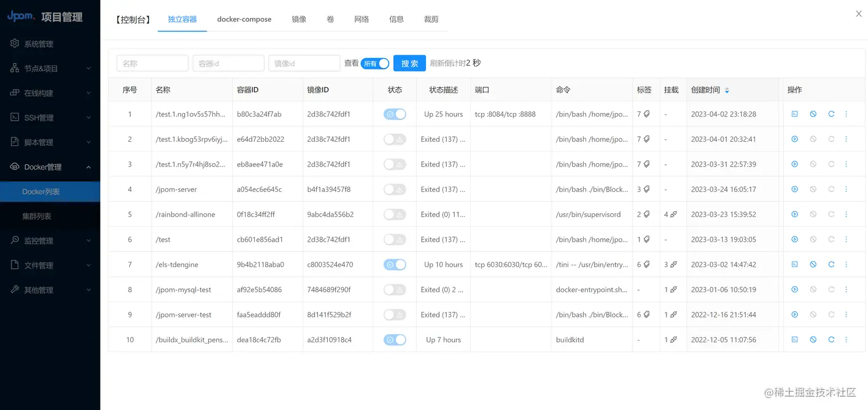This screenshot has height=410, width=868.
Task: Collapse the Docker管理 sidebar menu
Action: point(50,167)
